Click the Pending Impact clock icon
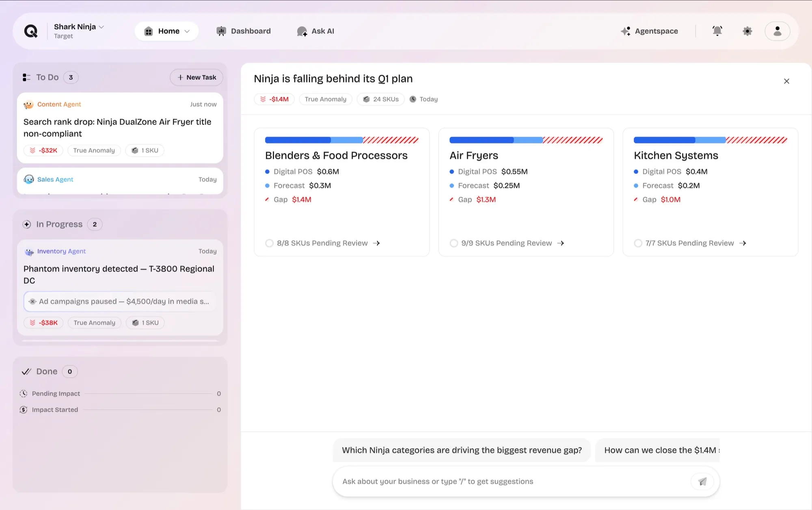 [x=24, y=393]
